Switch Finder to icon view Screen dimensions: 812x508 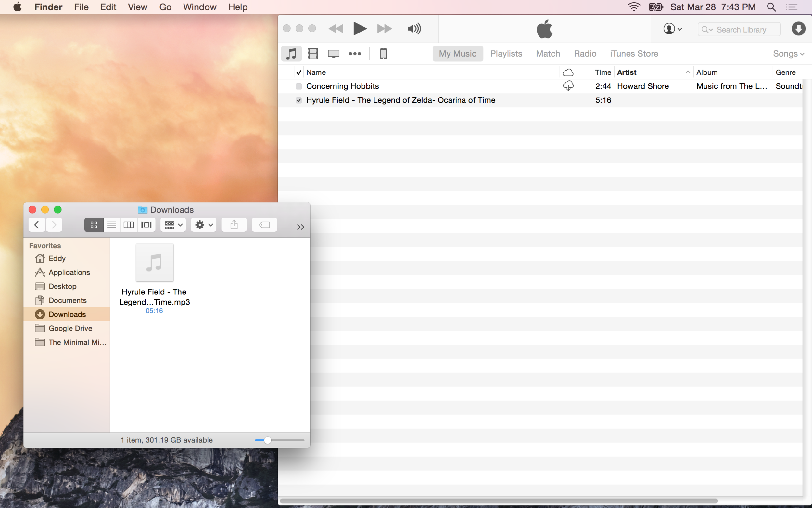point(94,225)
